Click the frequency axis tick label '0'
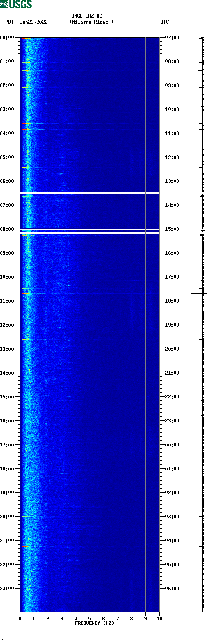The height and width of the screenshot is (644, 220). click(x=20, y=619)
